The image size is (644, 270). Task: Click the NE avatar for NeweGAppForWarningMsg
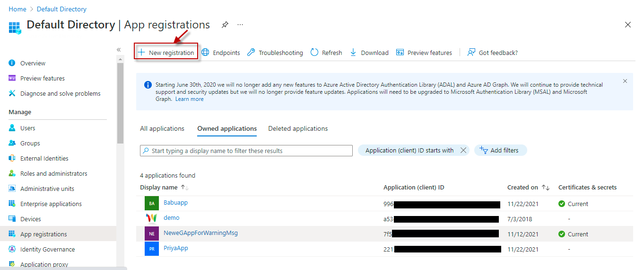(x=152, y=234)
